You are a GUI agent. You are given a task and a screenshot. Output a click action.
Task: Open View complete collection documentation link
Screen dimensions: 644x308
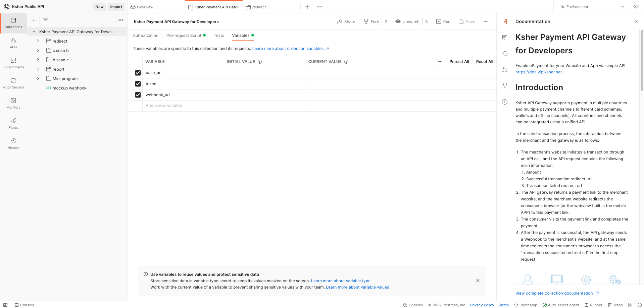click(557, 293)
